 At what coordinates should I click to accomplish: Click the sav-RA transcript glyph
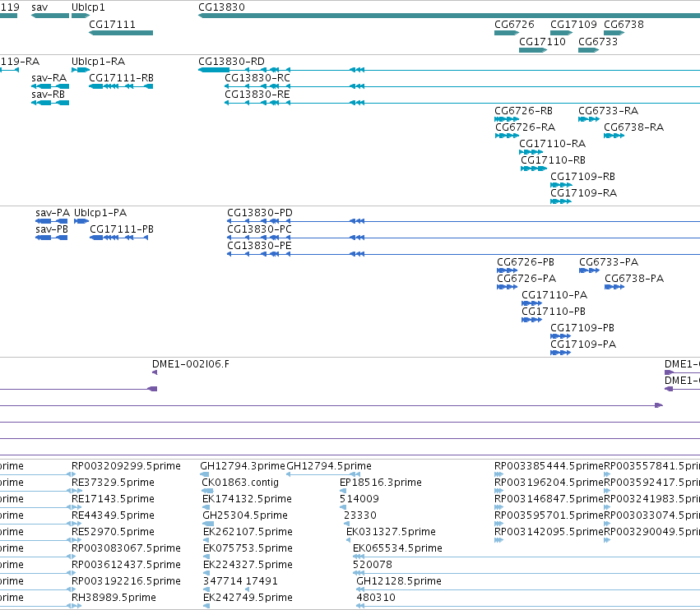coord(50,86)
